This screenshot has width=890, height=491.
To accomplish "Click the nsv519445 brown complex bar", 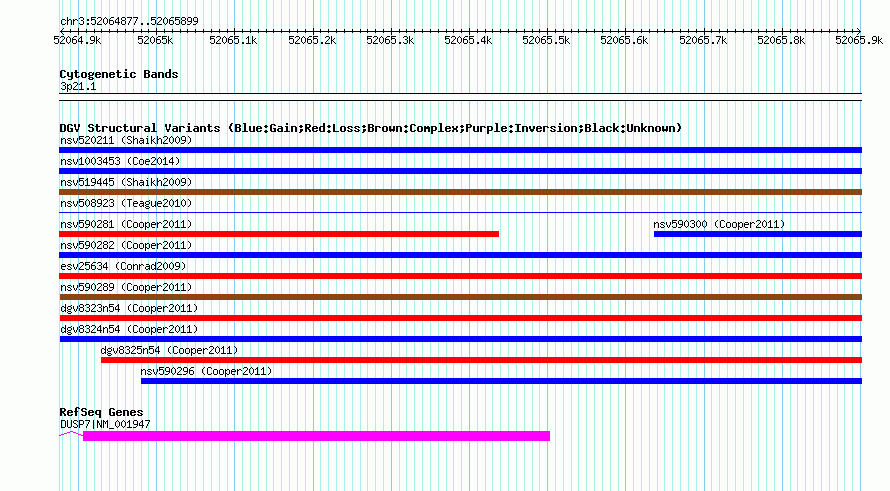I will (x=460, y=192).
